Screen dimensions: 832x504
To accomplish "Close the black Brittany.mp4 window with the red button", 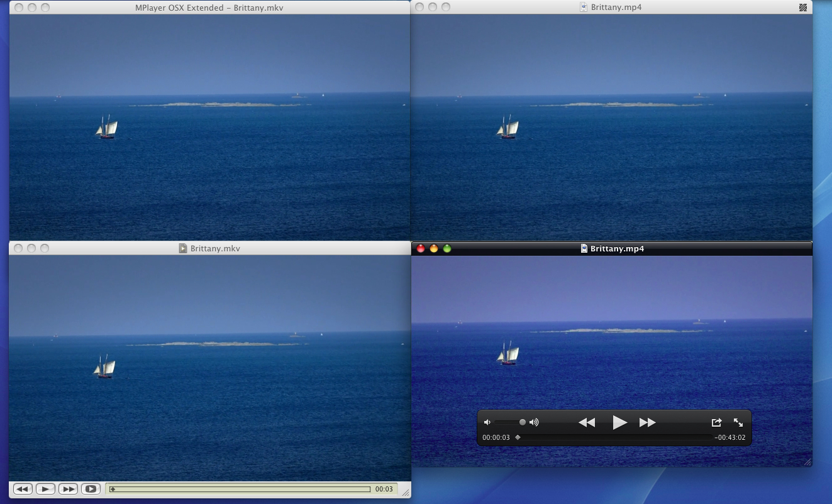I will point(421,248).
